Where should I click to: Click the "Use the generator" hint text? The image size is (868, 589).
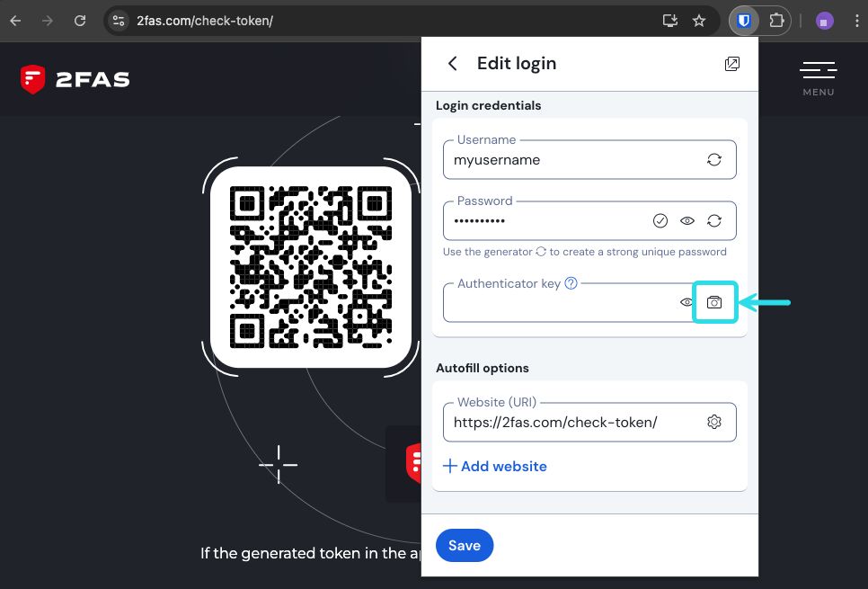click(x=585, y=252)
